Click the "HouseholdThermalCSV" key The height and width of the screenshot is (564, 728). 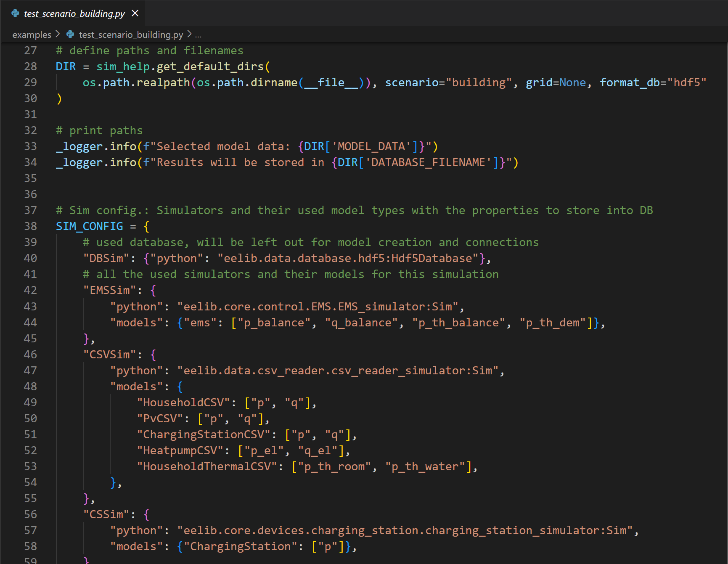pyautogui.click(x=207, y=466)
